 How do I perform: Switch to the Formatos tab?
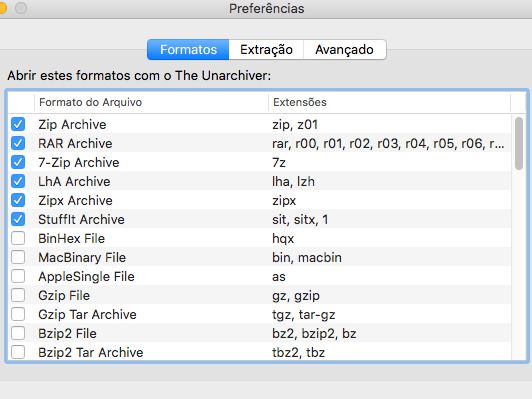coord(188,50)
